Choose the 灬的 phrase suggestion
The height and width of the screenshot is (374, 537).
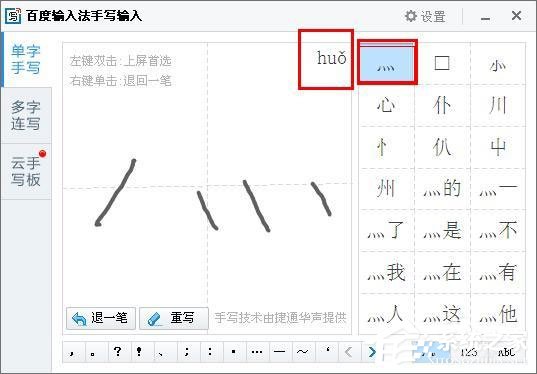(x=442, y=189)
